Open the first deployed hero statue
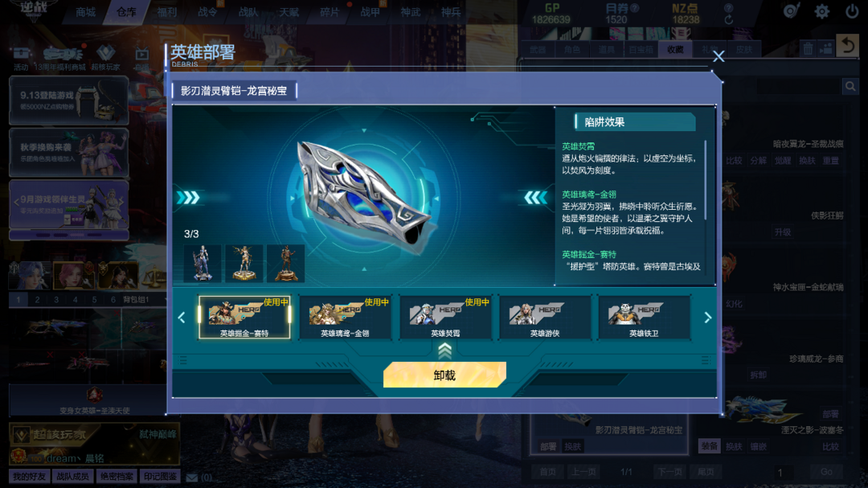The width and height of the screenshot is (868, 488). click(x=202, y=263)
